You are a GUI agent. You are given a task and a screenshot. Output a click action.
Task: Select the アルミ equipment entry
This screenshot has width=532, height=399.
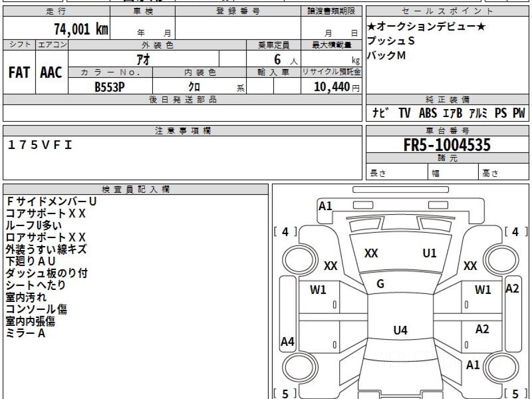[x=479, y=113]
